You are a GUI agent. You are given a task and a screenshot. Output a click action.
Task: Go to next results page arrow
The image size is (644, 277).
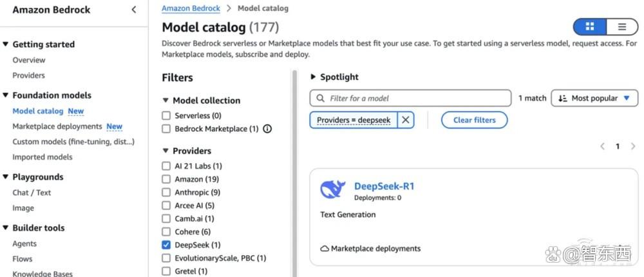[x=632, y=146]
